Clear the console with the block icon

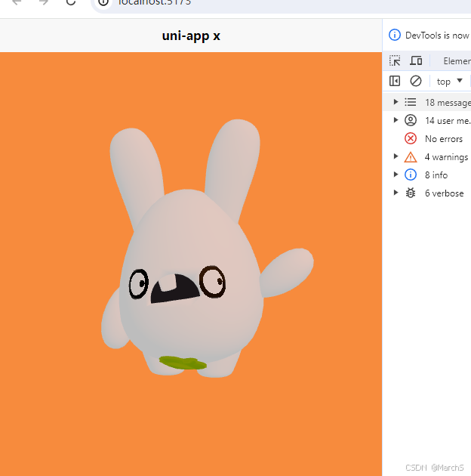pyautogui.click(x=415, y=81)
